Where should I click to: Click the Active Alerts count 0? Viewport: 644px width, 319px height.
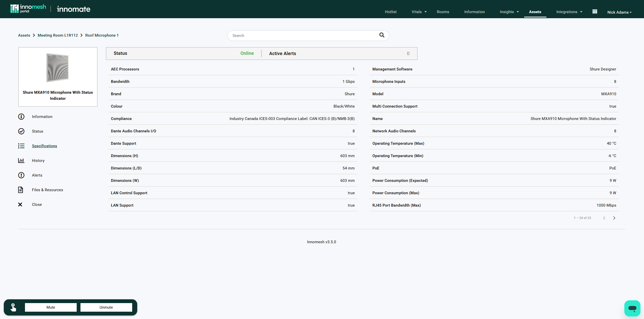coord(408,53)
